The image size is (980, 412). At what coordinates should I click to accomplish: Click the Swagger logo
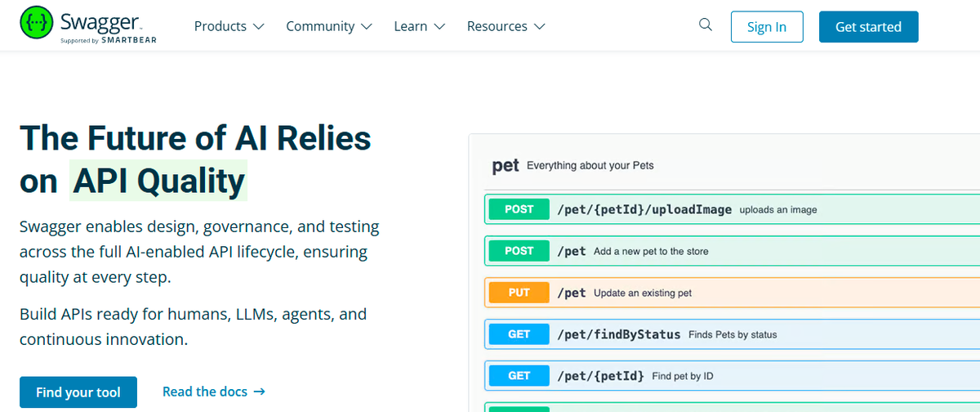(x=88, y=25)
